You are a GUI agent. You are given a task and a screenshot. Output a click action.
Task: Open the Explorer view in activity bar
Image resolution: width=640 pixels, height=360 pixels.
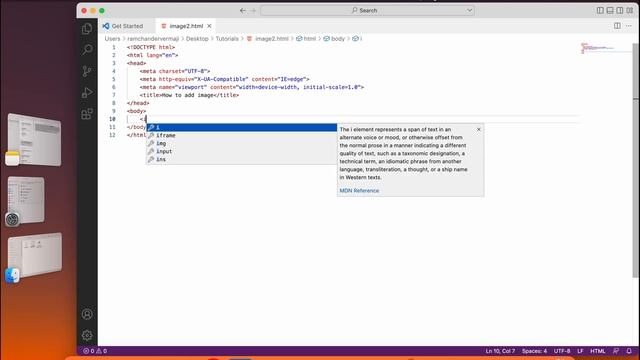tap(87, 29)
